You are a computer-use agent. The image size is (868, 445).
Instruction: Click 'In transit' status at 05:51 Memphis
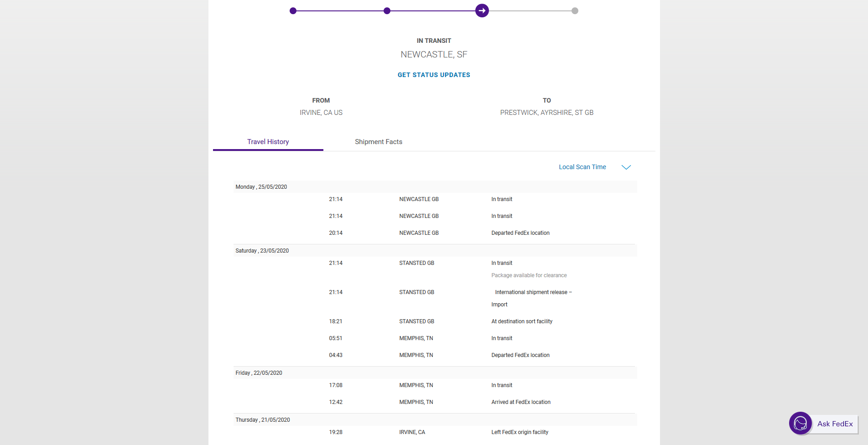click(x=502, y=338)
